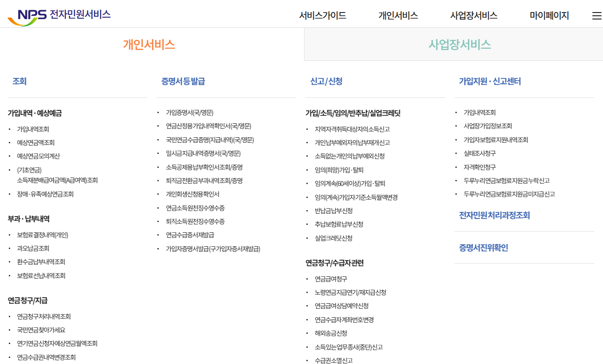Switch to the 개인서비스 tab
The width and height of the screenshot is (603, 364).
(x=148, y=44)
